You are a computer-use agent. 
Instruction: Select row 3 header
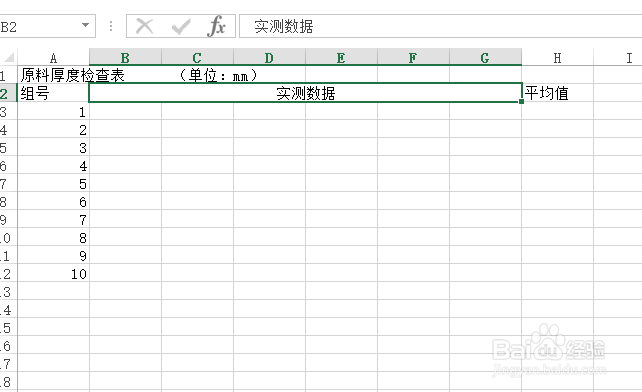[x=8, y=111]
